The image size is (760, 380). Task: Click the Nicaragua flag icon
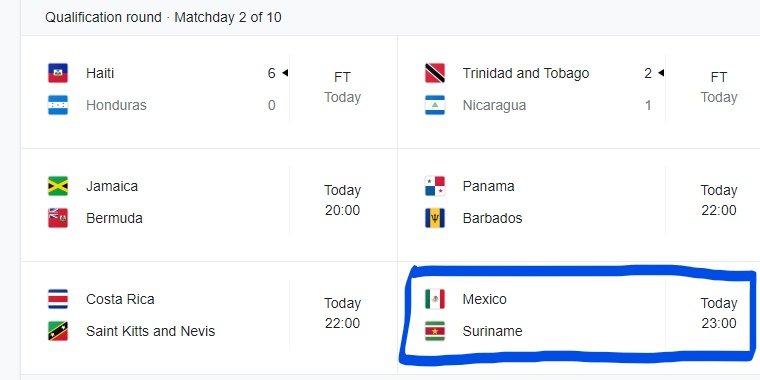pyautogui.click(x=435, y=105)
